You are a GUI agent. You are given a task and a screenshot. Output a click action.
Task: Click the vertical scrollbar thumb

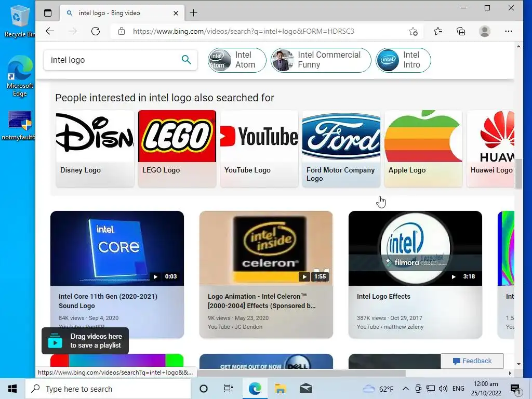(518, 174)
